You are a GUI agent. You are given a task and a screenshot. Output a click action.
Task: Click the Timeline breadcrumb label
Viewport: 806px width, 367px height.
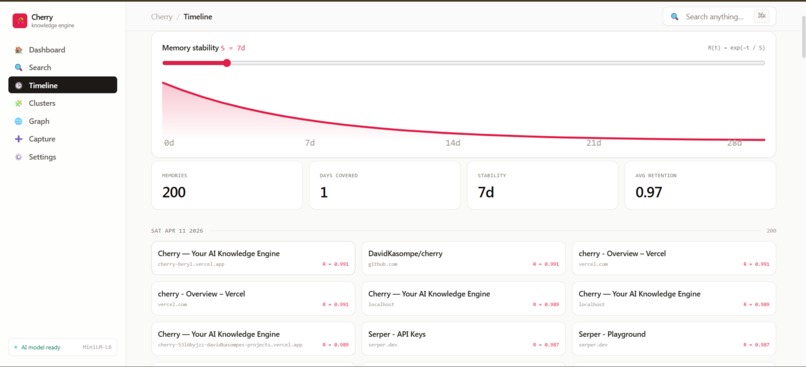click(198, 16)
